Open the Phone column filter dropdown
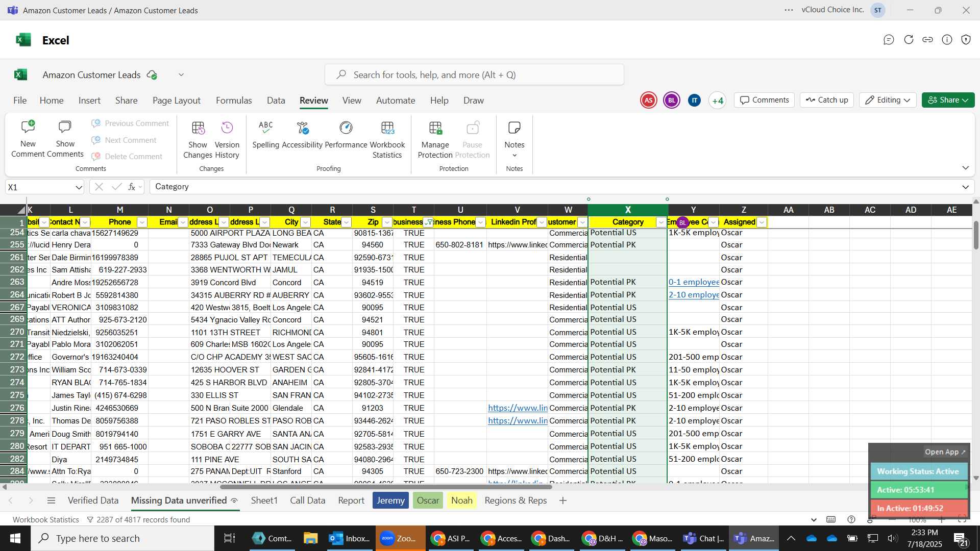980x551 pixels. [x=142, y=222]
